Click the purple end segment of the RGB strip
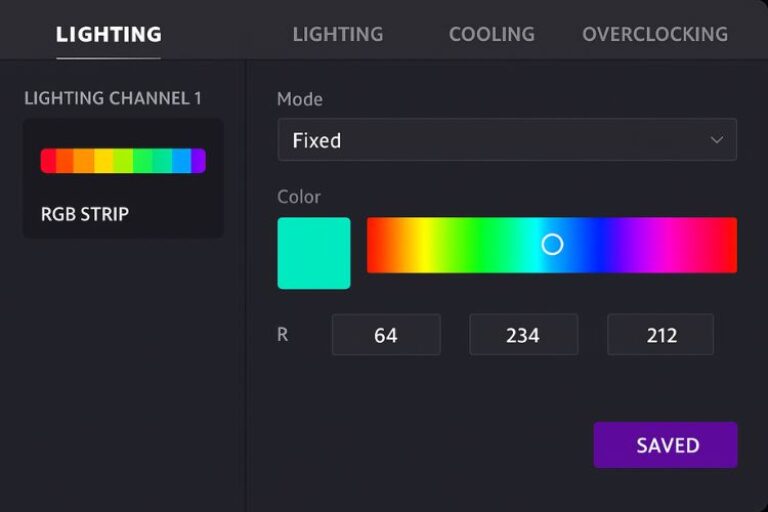This screenshot has width=768, height=512. coord(198,161)
